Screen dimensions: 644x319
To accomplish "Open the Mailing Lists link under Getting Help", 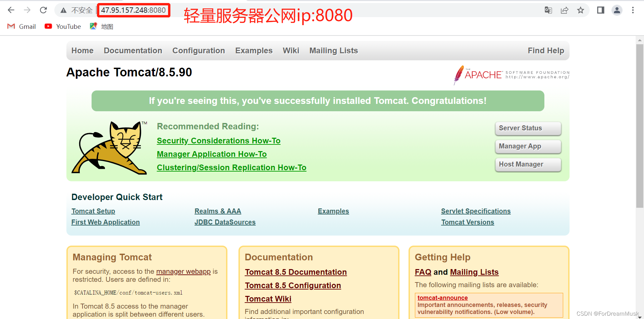I will (474, 272).
